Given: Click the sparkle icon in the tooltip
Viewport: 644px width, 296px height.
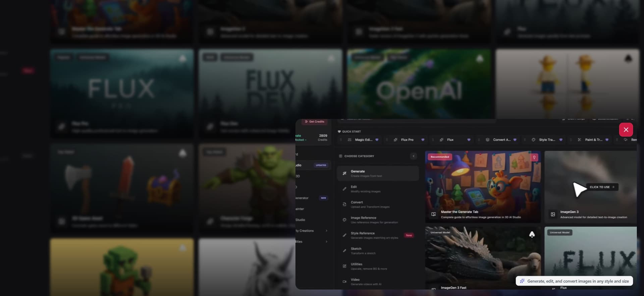Looking at the screenshot, I should (522, 281).
